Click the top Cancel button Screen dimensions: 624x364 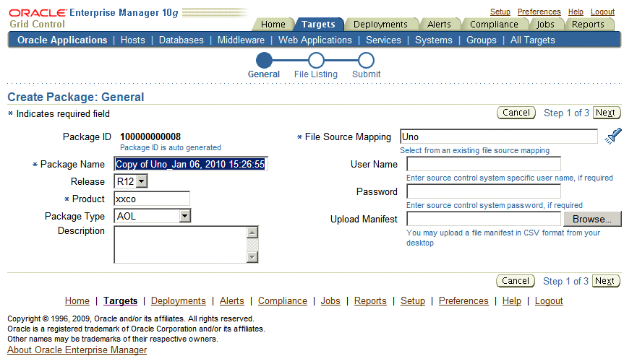516,113
